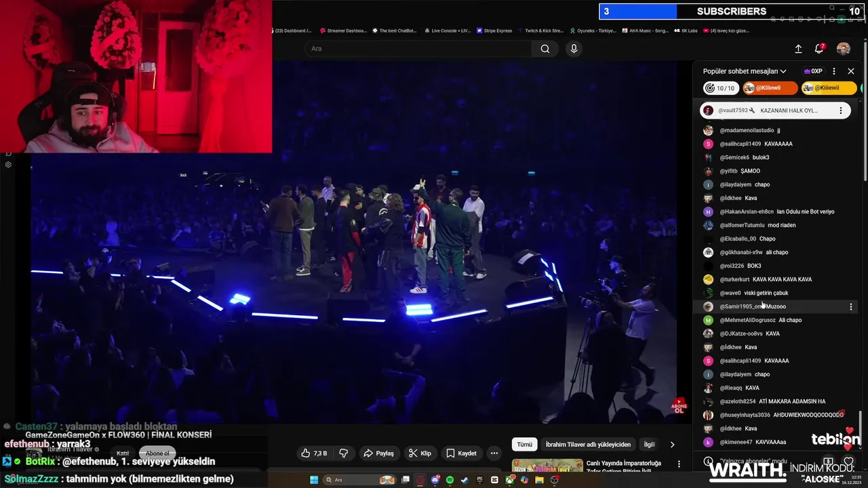Switch to Streamer Dashboard browser tab
This screenshot has height=488, width=868.
pyautogui.click(x=342, y=30)
